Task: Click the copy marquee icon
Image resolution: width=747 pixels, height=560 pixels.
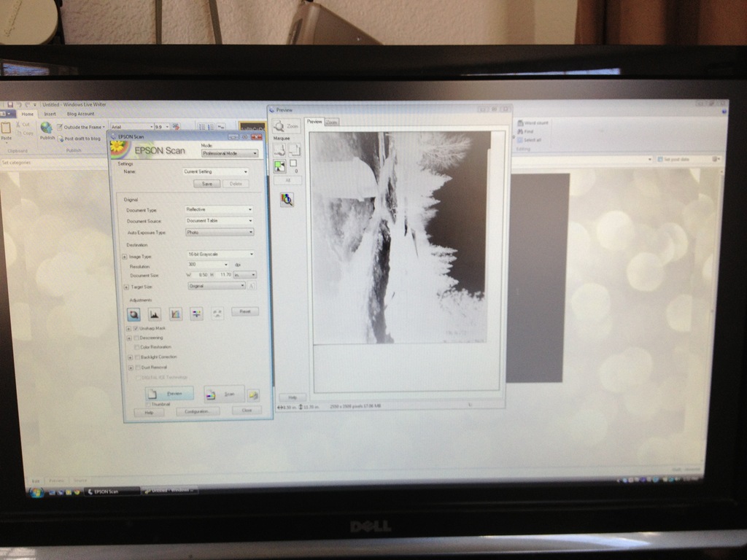Action: [x=295, y=150]
